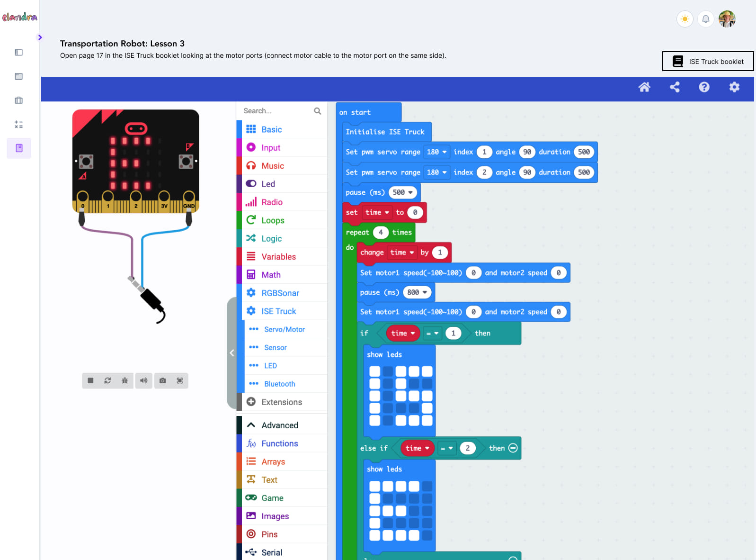Toggle simulator debug mode bug icon
The width and height of the screenshot is (756, 560).
[125, 381]
